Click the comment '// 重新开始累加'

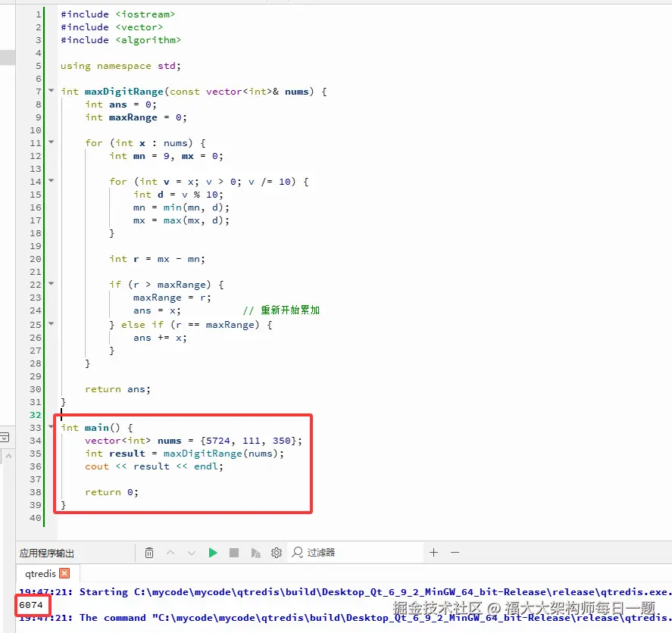[281, 310]
